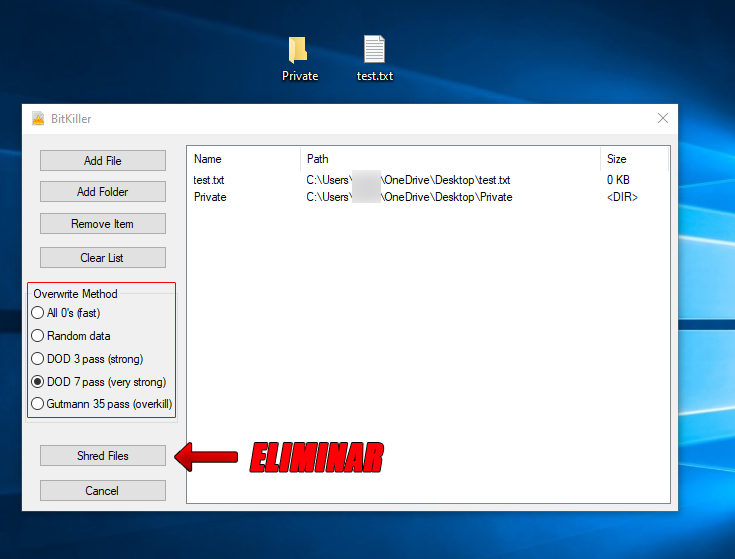
Task: Start shredding with Shred Files button
Action: 103,455
